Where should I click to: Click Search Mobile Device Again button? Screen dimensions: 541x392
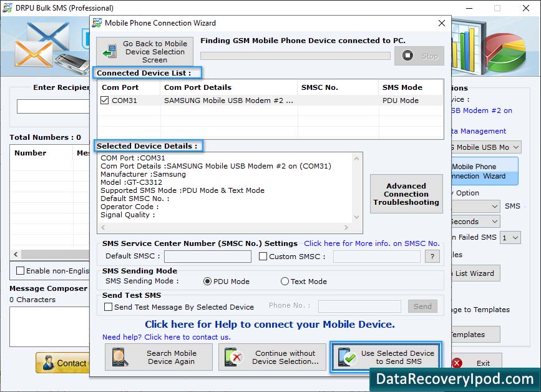click(x=158, y=357)
